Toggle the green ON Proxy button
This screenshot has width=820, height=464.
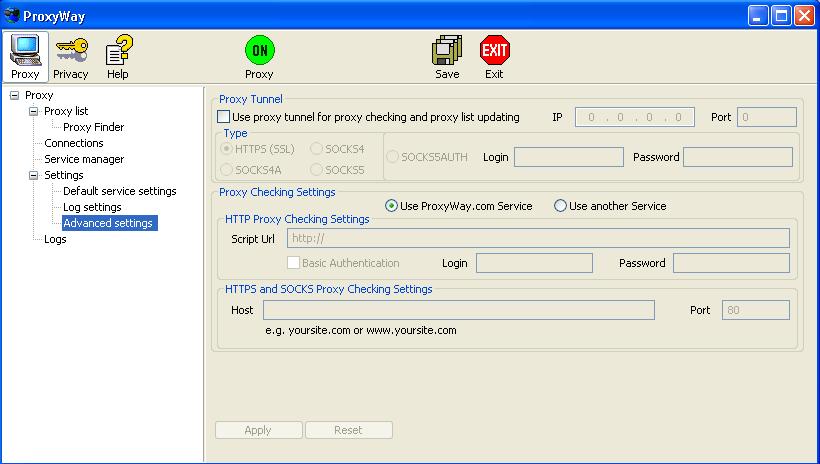click(259, 56)
